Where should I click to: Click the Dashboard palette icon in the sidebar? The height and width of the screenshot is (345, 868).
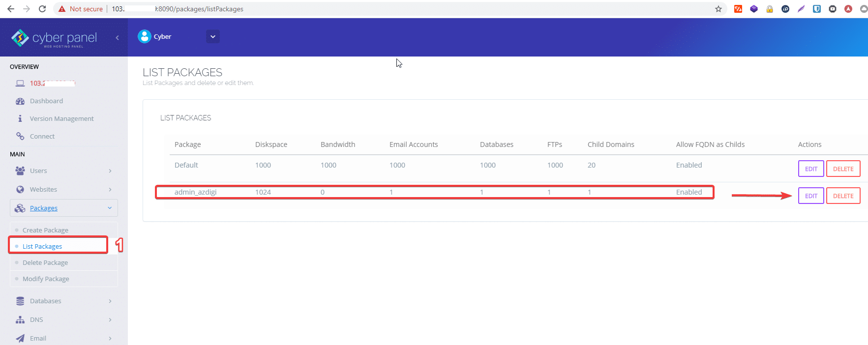pos(20,101)
